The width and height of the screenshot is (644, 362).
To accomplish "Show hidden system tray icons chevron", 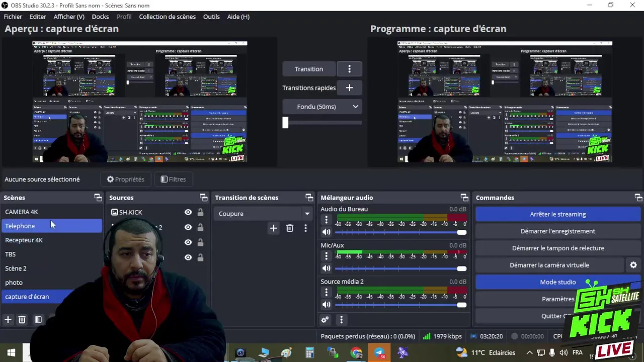I will click(x=529, y=352).
